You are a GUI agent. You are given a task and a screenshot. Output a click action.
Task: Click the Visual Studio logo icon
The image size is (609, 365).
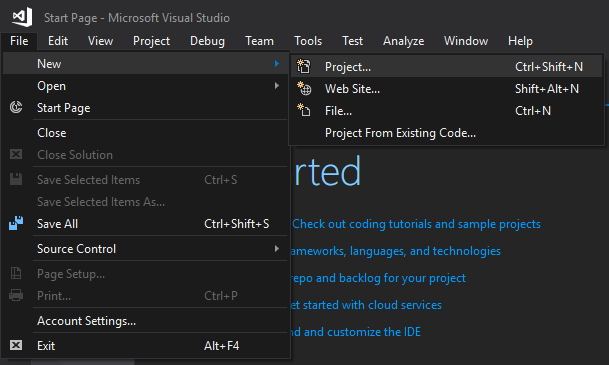(22, 17)
